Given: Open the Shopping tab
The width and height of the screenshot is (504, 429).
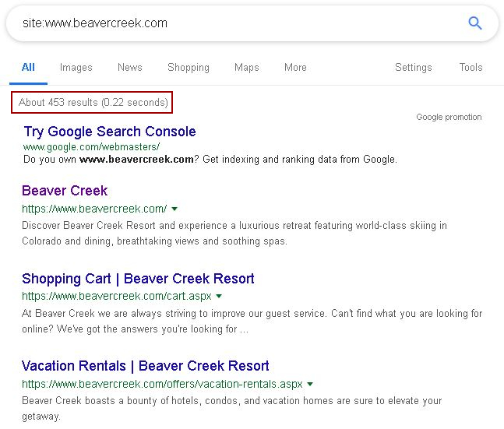Looking at the screenshot, I should [189, 67].
